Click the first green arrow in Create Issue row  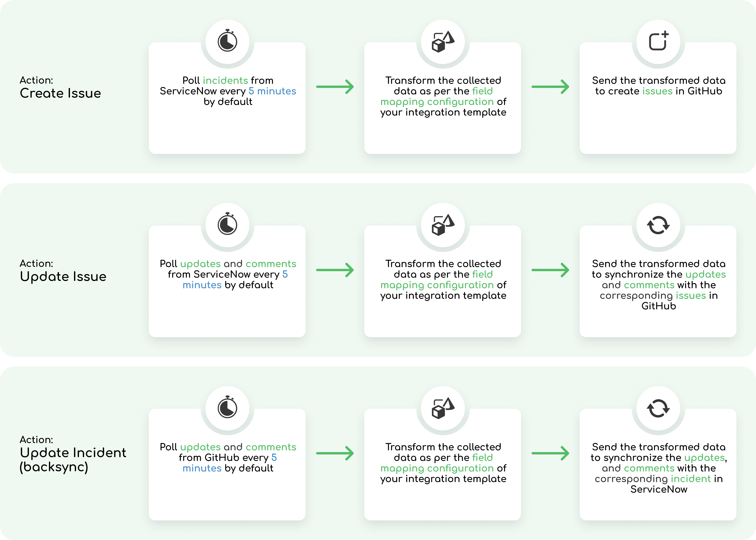click(x=335, y=87)
